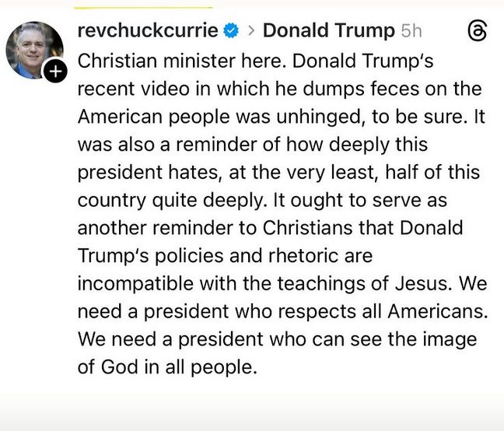This screenshot has width=504, height=431.
Task: Click the line 'another reminder to Christians that Donald'
Action: point(271,228)
